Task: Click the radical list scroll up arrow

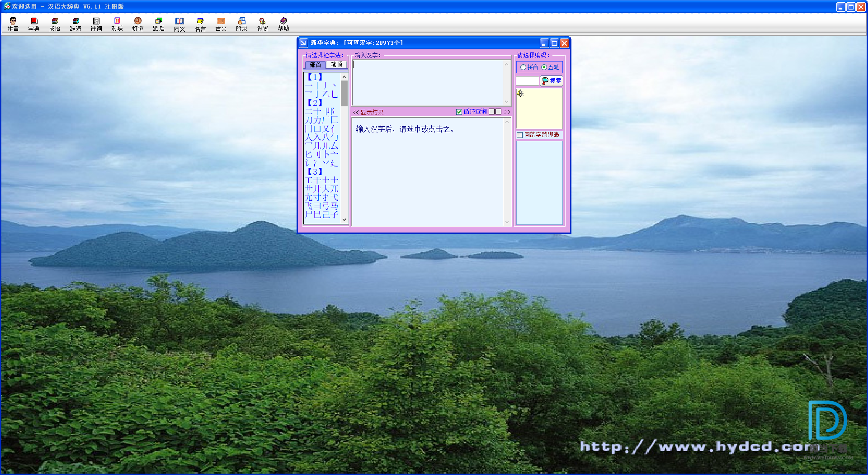Action: [344, 77]
